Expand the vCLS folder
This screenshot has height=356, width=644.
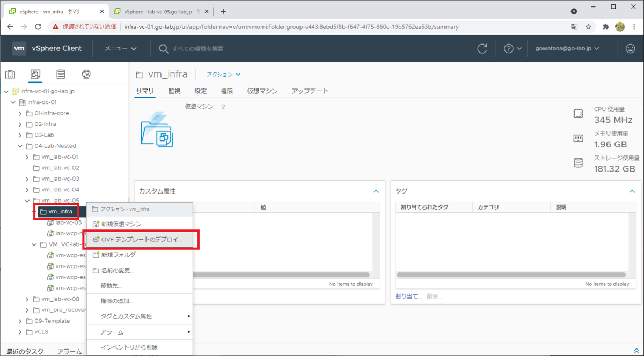pyautogui.click(x=20, y=332)
